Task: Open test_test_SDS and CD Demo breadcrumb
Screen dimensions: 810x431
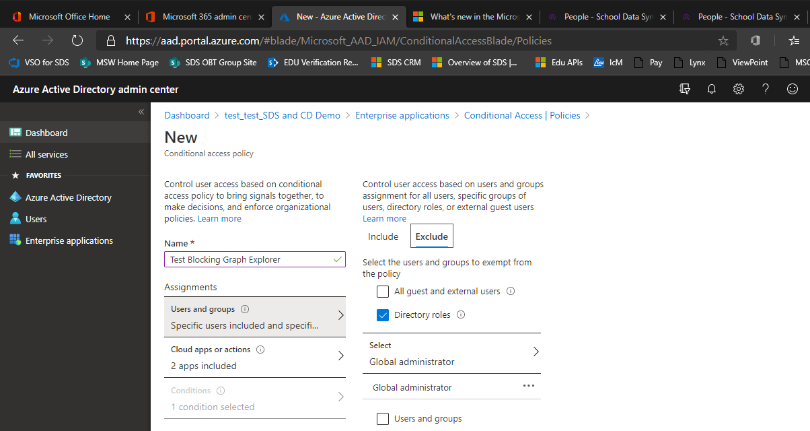Action: 282,115
